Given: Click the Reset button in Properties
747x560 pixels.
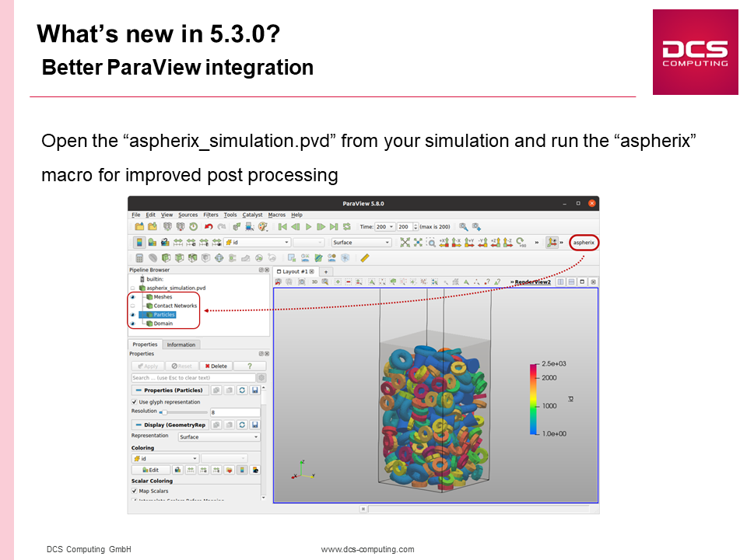Looking at the screenshot, I should point(181,366).
